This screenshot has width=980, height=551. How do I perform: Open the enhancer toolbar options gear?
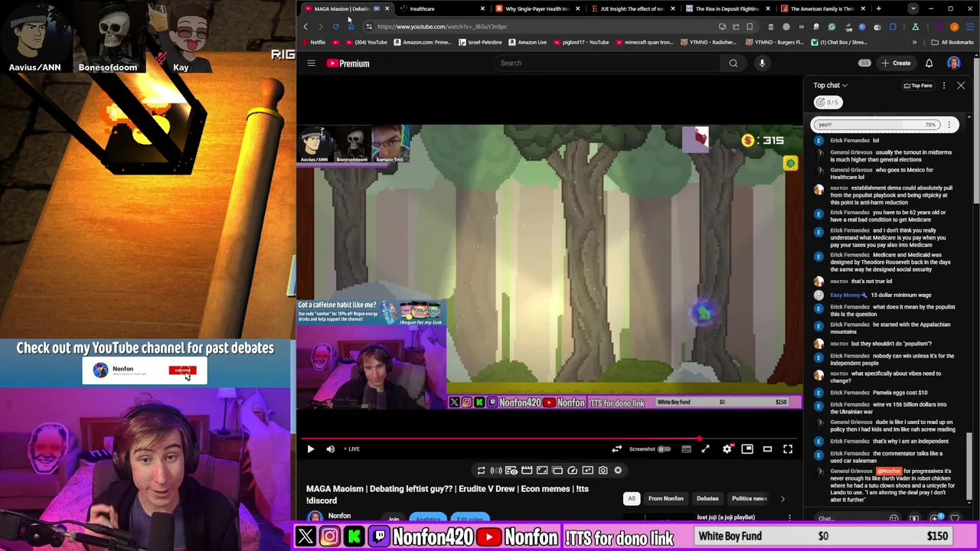tap(618, 471)
